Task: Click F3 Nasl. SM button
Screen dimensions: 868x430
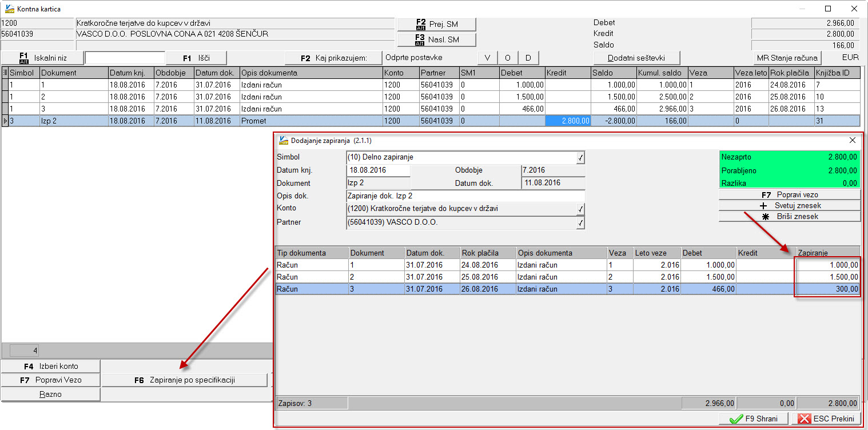Action: tap(437, 39)
